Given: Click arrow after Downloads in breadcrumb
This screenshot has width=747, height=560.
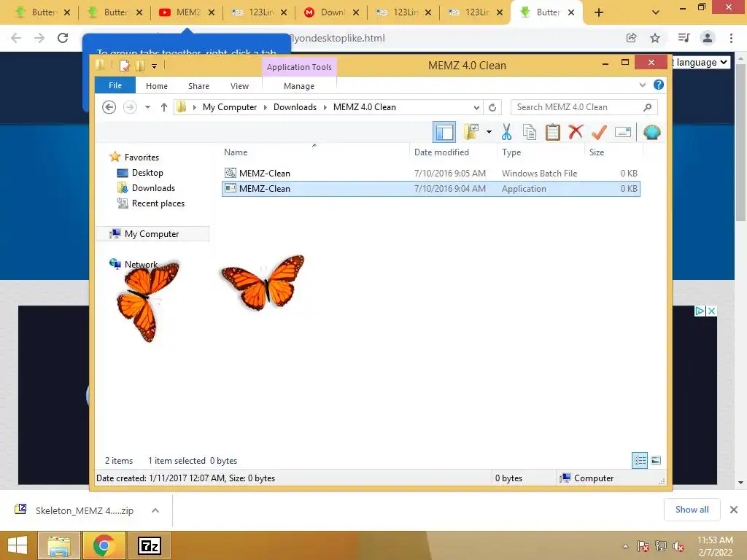Looking at the screenshot, I should tap(325, 107).
